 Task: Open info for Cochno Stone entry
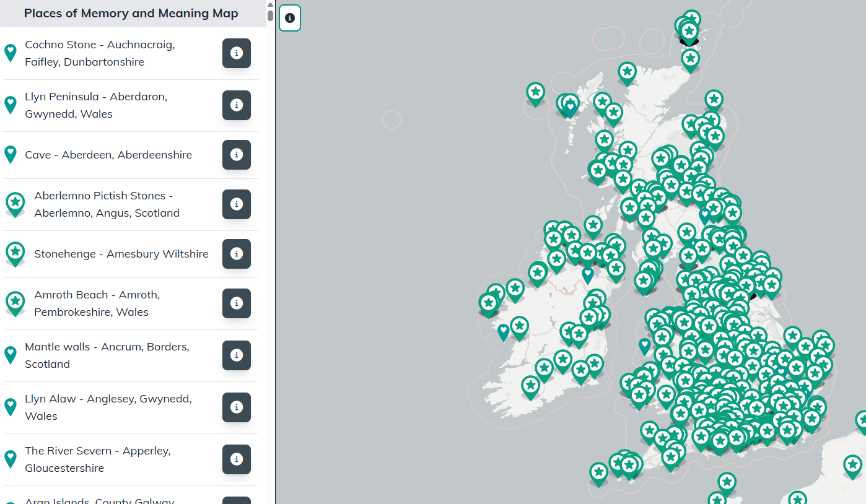click(236, 53)
